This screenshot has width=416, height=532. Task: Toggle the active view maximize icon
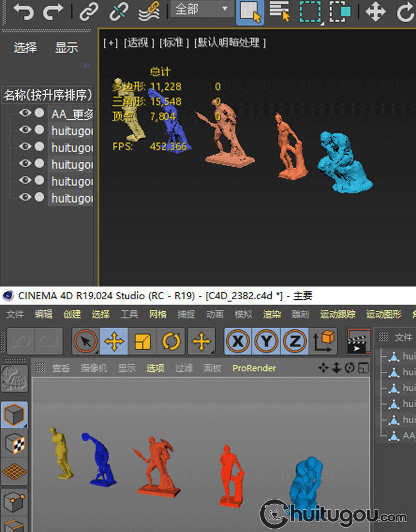364,368
